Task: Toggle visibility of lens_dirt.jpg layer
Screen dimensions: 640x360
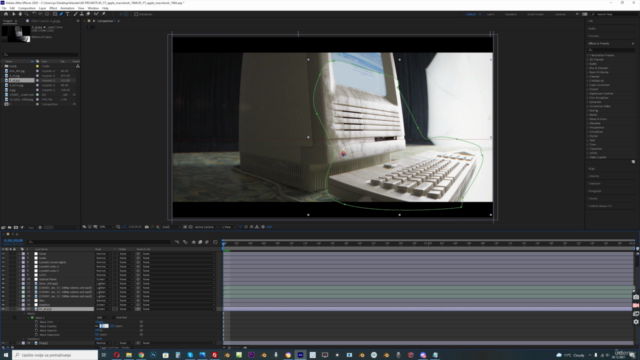Action: coord(3,284)
